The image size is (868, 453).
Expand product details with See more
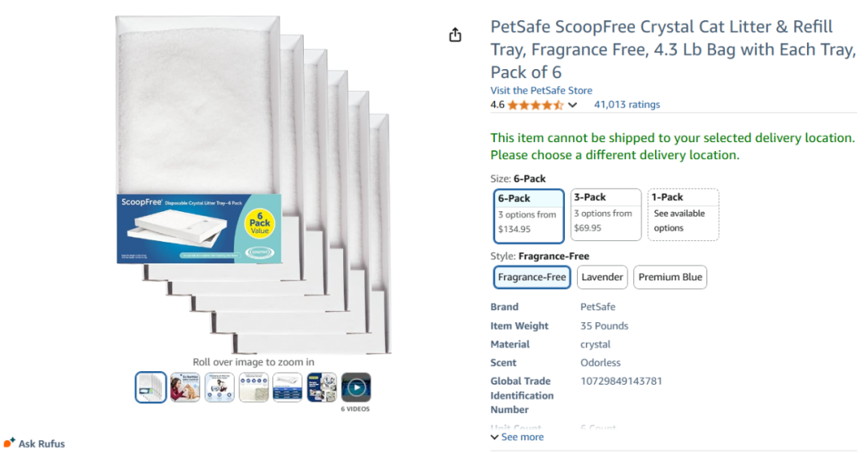[x=517, y=437]
